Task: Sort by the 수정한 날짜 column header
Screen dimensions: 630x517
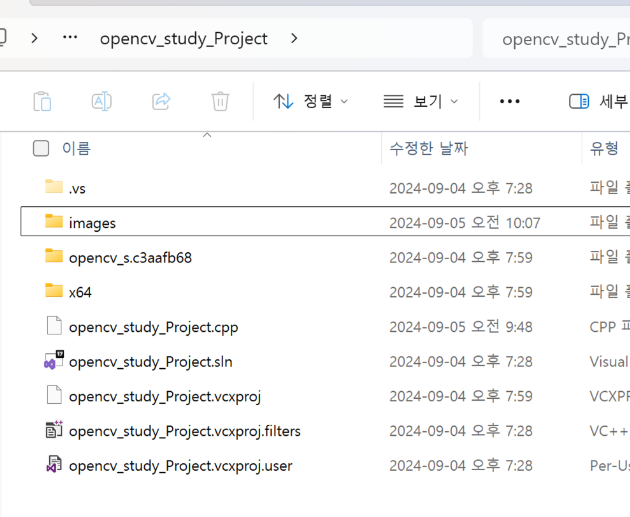Action: click(428, 149)
